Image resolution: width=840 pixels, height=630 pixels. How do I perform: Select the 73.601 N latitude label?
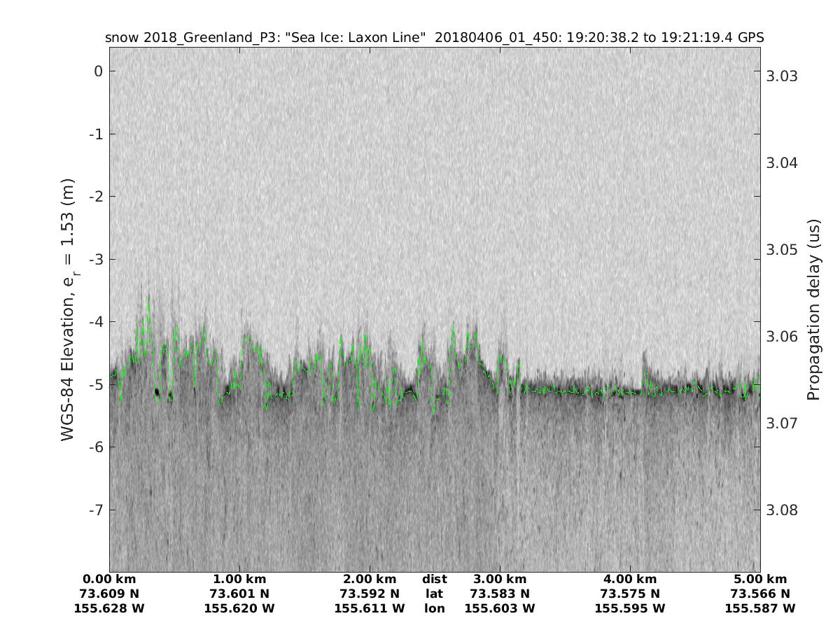[239, 594]
